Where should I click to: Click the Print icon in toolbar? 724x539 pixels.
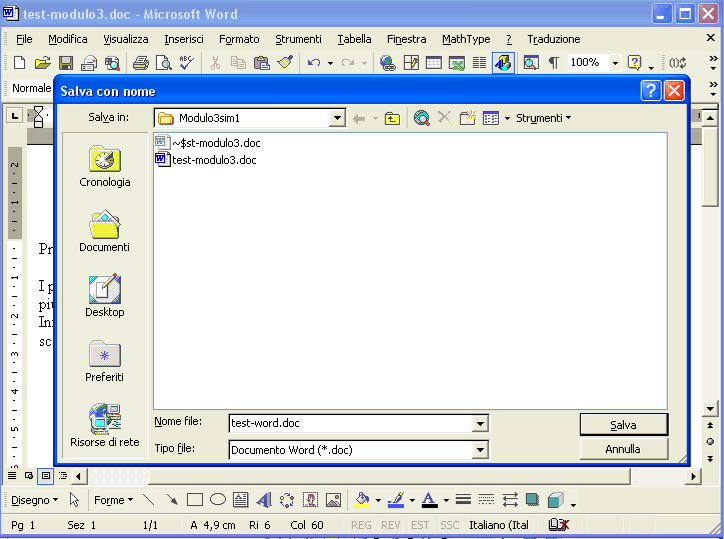[140, 62]
